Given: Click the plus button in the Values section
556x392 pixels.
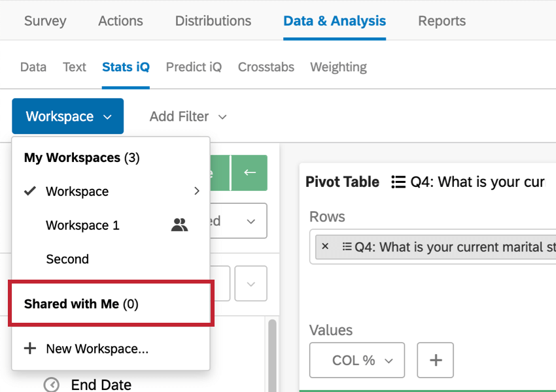Looking at the screenshot, I should [x=435, y=360].
